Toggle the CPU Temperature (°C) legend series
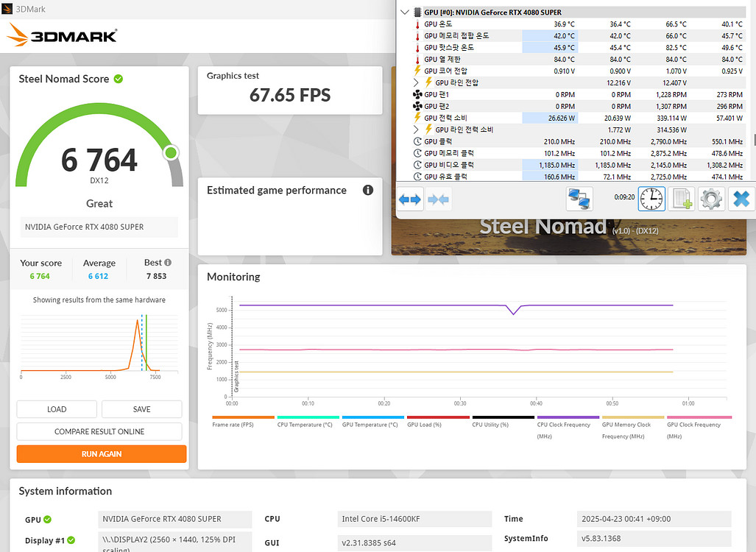 pos(308,421)
